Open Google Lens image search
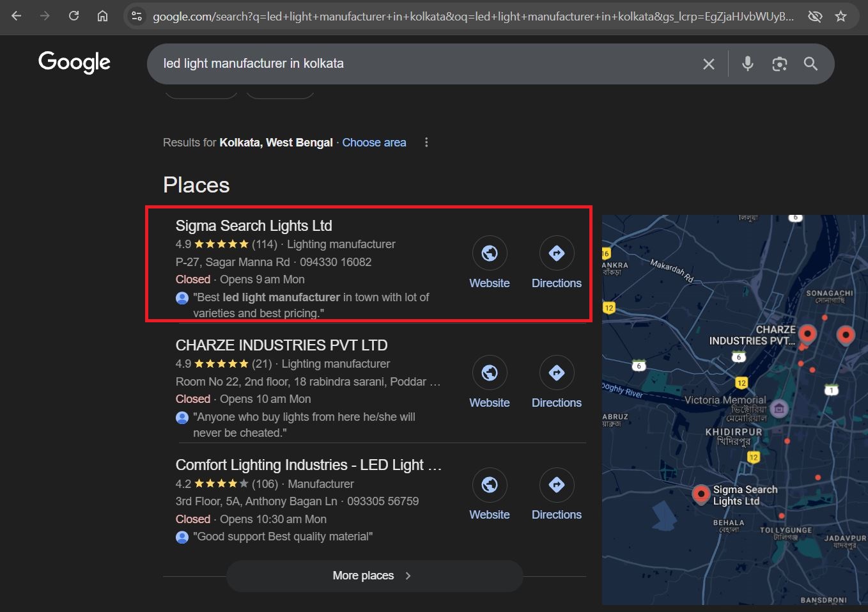The width and height of the screenshot is (868, 612). click(x=779, y=63)
